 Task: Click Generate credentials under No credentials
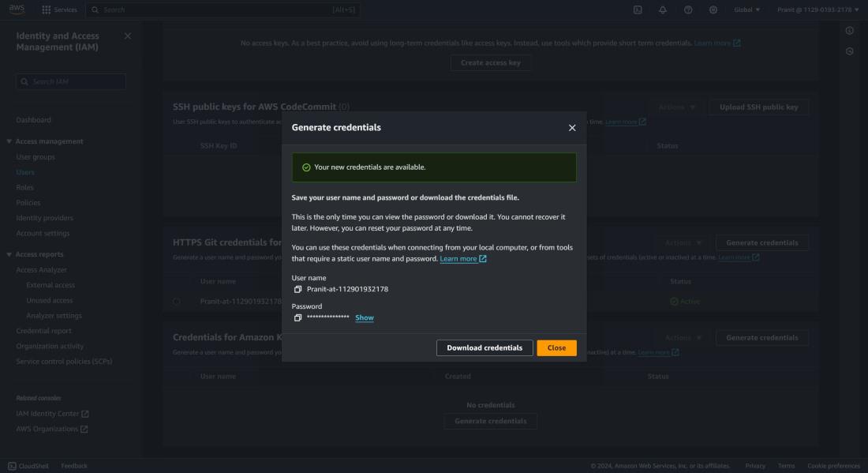click(491, 421)
